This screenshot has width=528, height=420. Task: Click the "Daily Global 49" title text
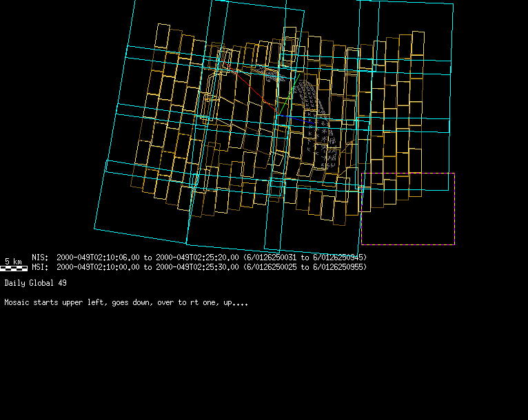(x=35, y=283)
